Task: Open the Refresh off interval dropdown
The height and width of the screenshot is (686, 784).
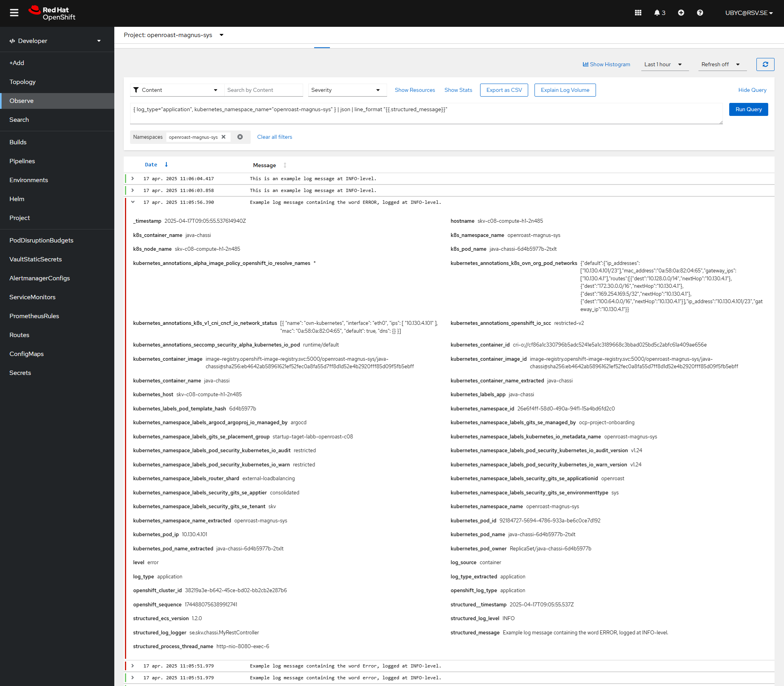Action: click(x=721, y=64)
